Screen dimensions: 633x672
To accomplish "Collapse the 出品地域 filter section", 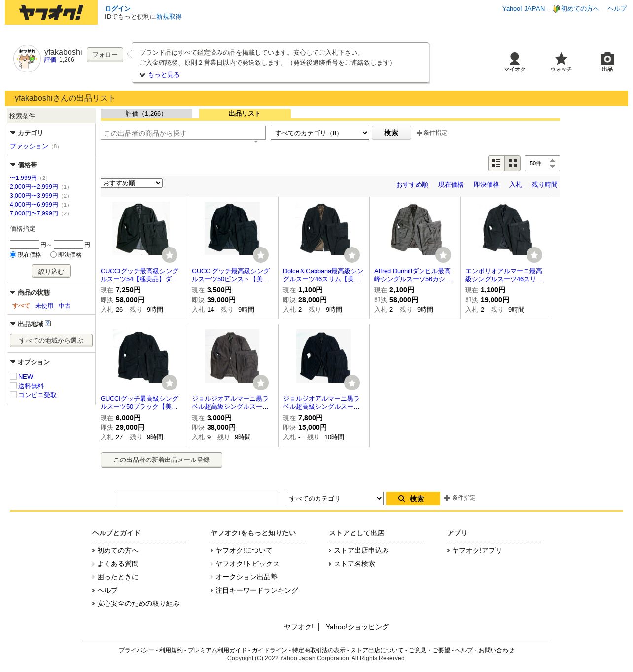I will (13, 324).
